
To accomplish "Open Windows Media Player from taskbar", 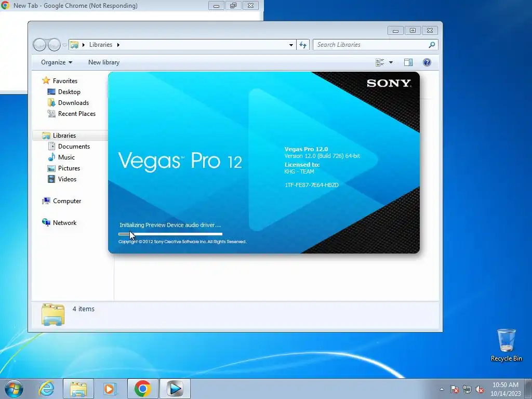I will click(x=110, y=389).
